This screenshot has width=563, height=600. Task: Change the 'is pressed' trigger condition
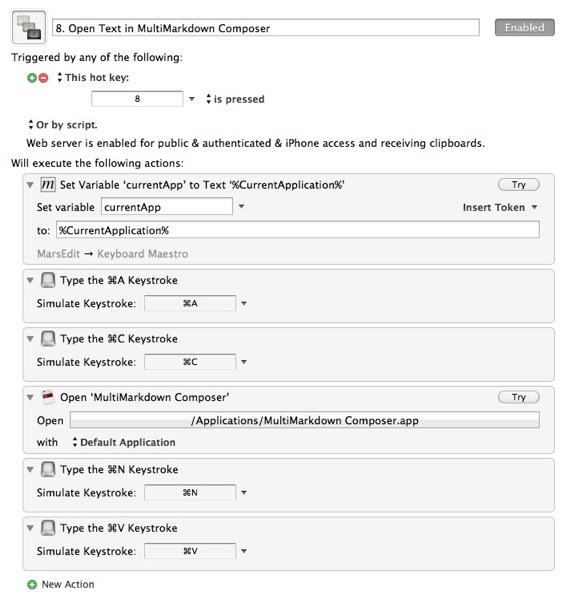click(x=235, y=99)
